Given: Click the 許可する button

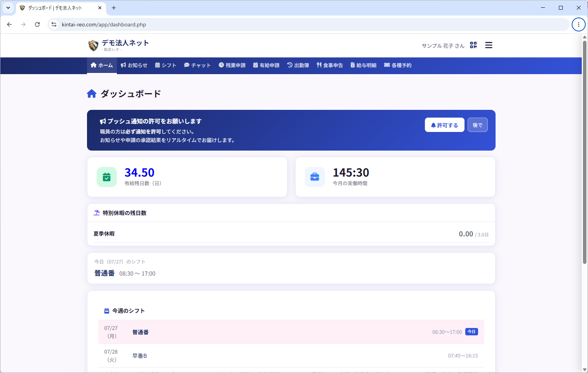Looking at the screenshot, I should (x=445, y=125).
